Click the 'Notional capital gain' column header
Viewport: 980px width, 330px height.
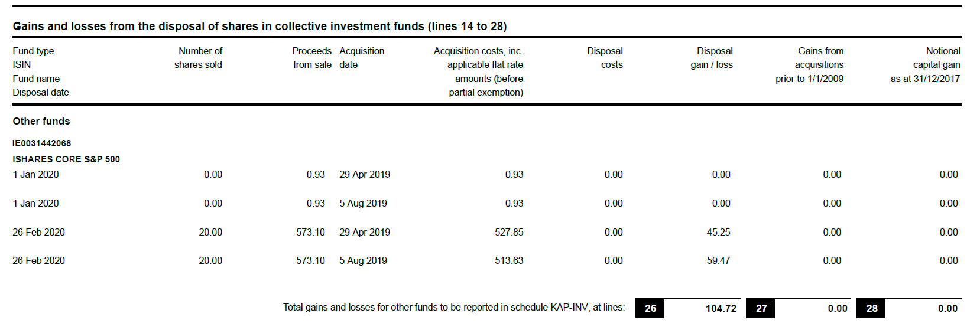(x=926, y=65)
